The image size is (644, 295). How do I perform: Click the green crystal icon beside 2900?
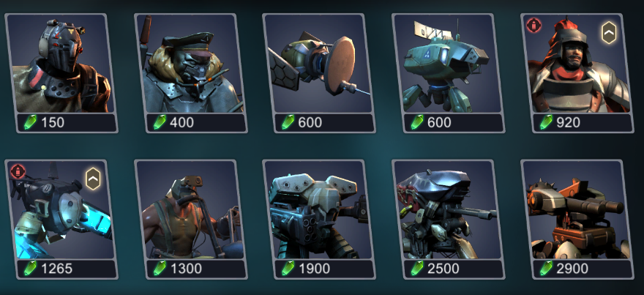pyautogui.click(x=546, y=269)
